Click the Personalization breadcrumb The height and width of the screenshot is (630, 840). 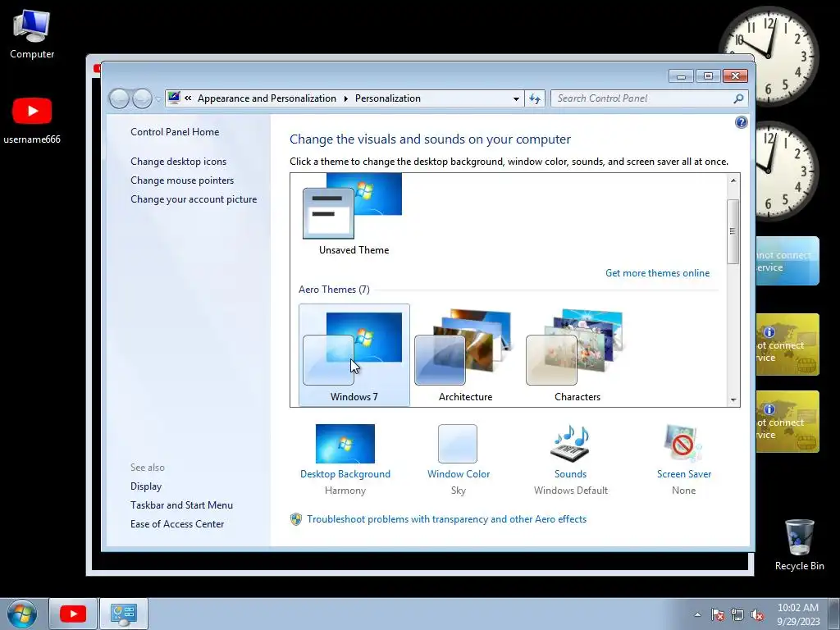tap(388, 98)
